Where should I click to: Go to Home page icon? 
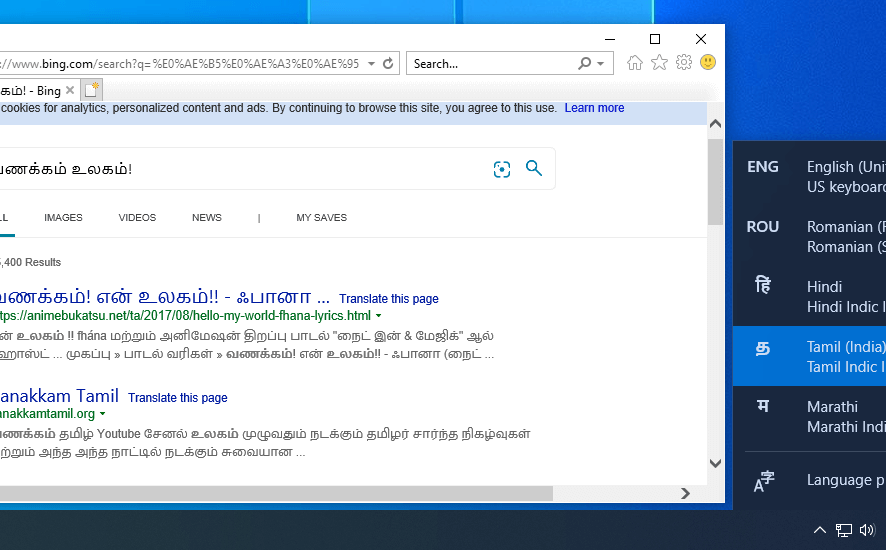coord(635,63)
